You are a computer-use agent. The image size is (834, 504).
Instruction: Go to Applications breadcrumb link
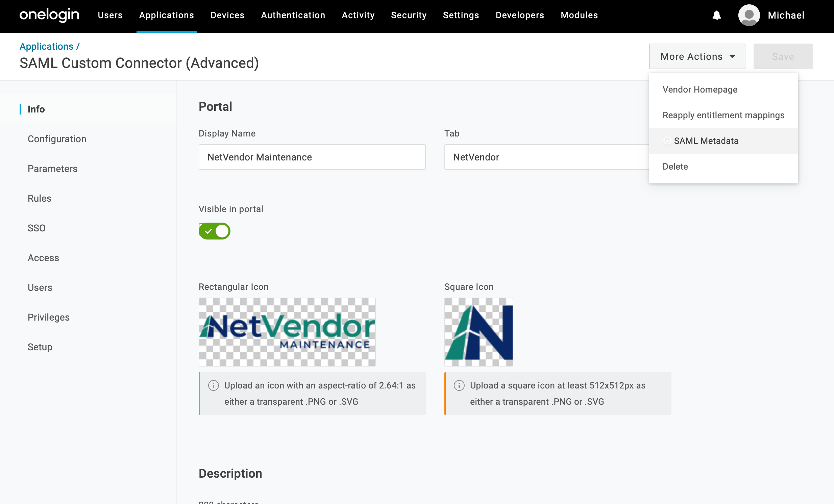[x=46, y=46]
